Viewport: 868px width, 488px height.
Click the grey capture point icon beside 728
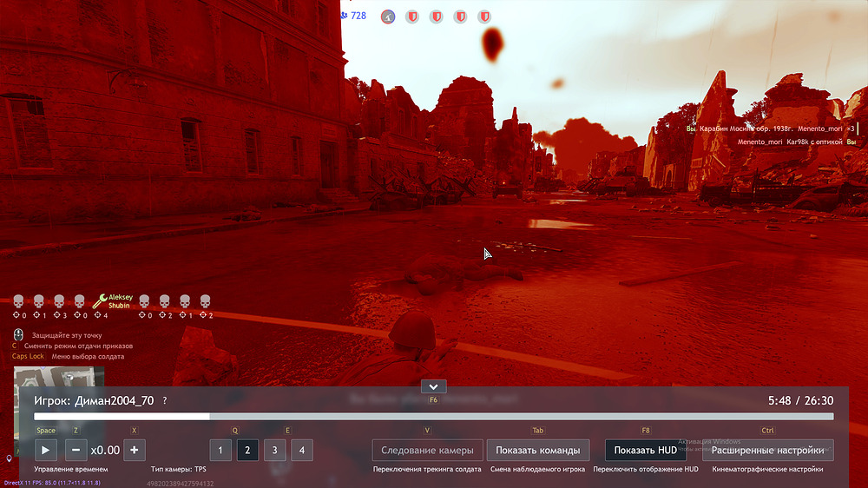point(388,16)
